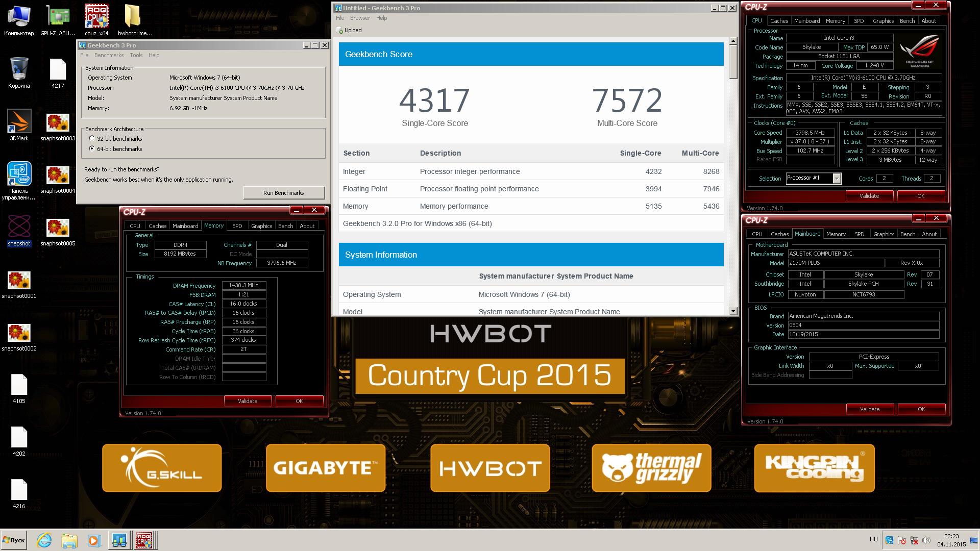The height and width of the screenshot is (551, 980).
Task: Open the volume speaker tray icon
Action: [x=926, y=540]
